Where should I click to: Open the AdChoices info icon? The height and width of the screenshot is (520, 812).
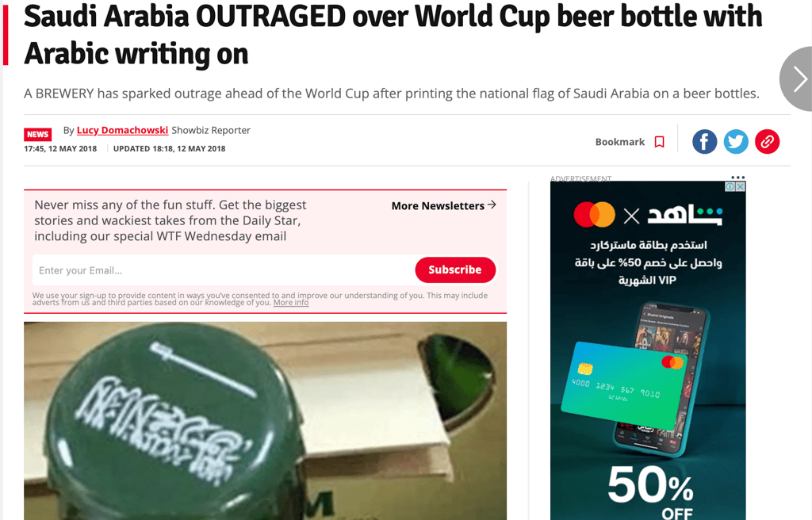coord(730,186)
